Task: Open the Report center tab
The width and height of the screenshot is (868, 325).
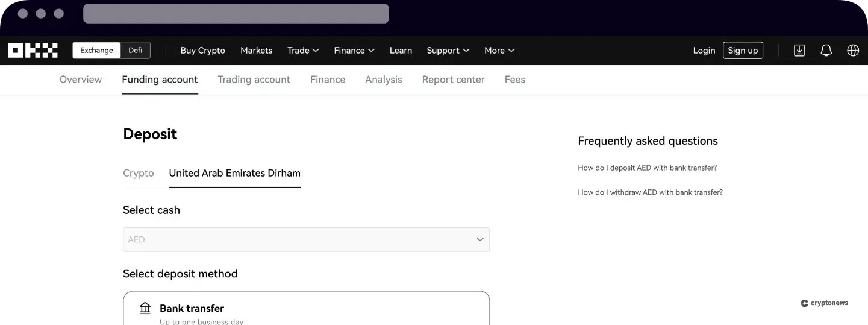Action: coord(453,80)
